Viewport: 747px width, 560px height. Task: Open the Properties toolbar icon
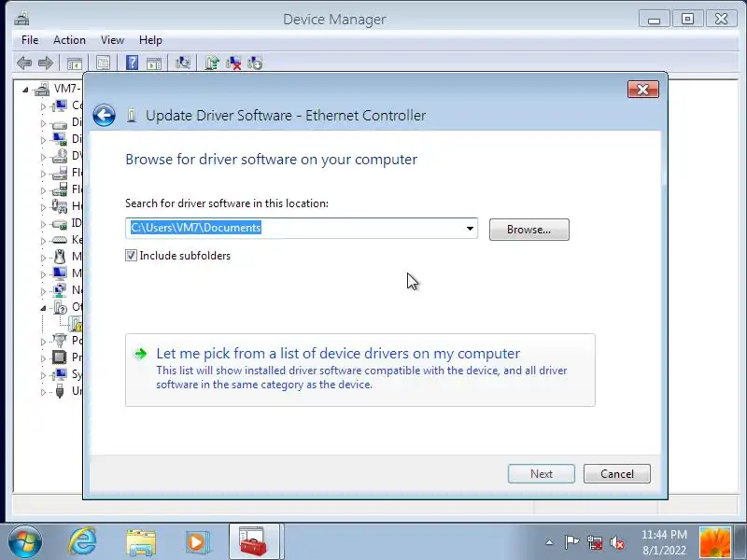103,63
